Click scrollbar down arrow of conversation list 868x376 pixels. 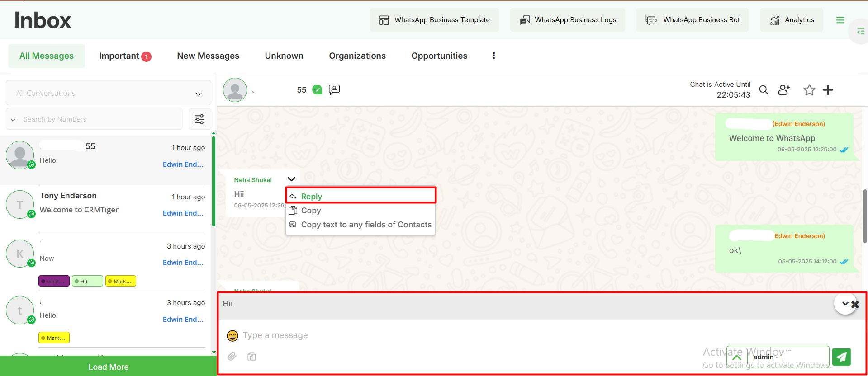(213, 352)
